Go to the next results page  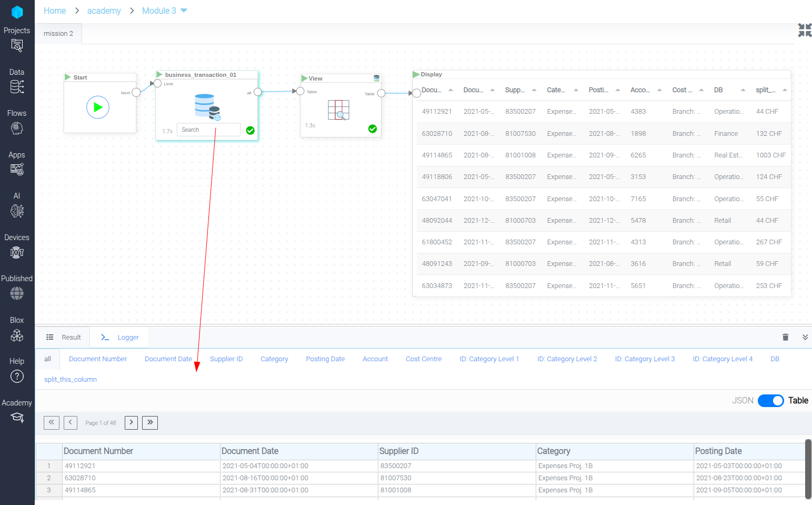131,423
